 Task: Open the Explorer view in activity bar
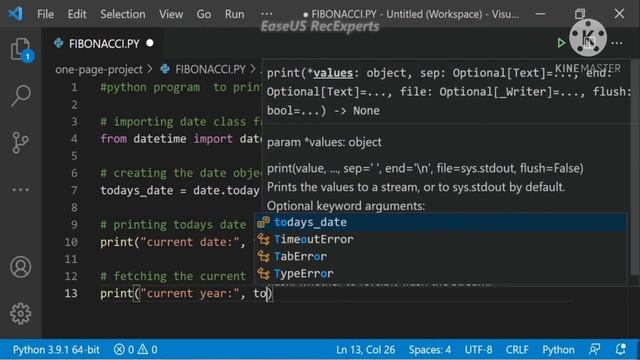pos(20,49)
